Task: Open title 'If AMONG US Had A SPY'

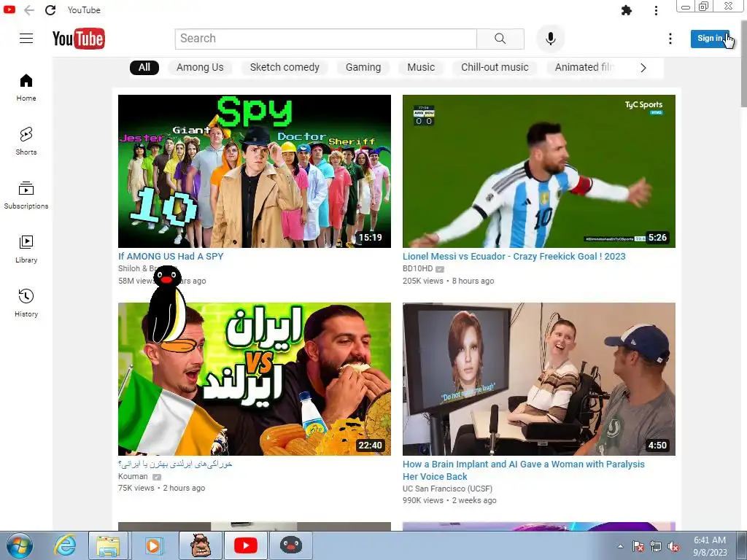Action: 171,256
